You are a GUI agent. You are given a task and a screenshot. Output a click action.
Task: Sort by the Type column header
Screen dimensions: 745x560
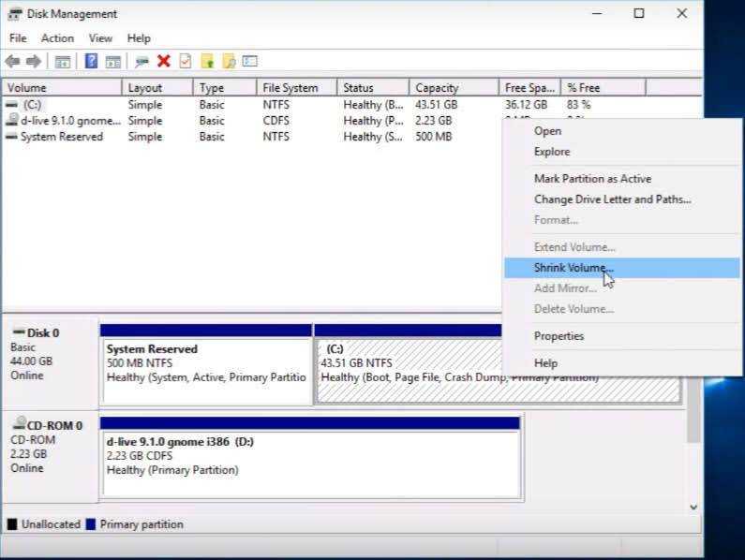click(x=225, y=88)
